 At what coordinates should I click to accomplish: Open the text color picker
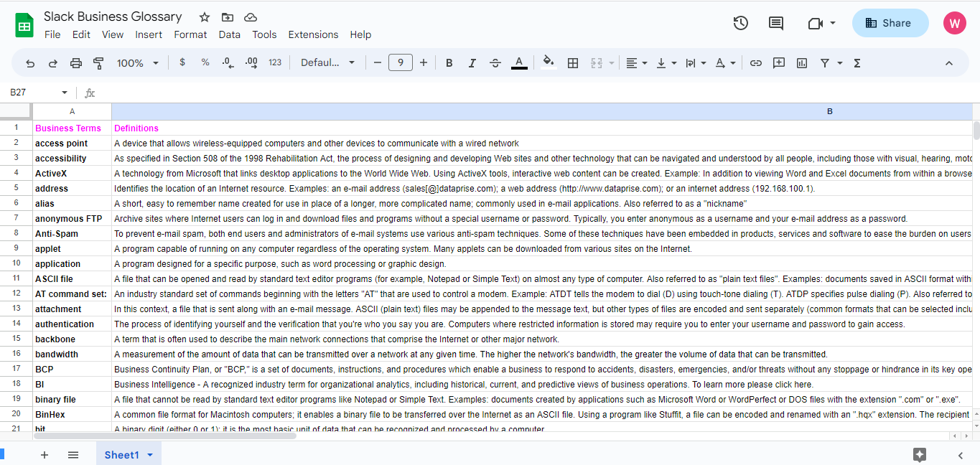click(x=519, y=63)
